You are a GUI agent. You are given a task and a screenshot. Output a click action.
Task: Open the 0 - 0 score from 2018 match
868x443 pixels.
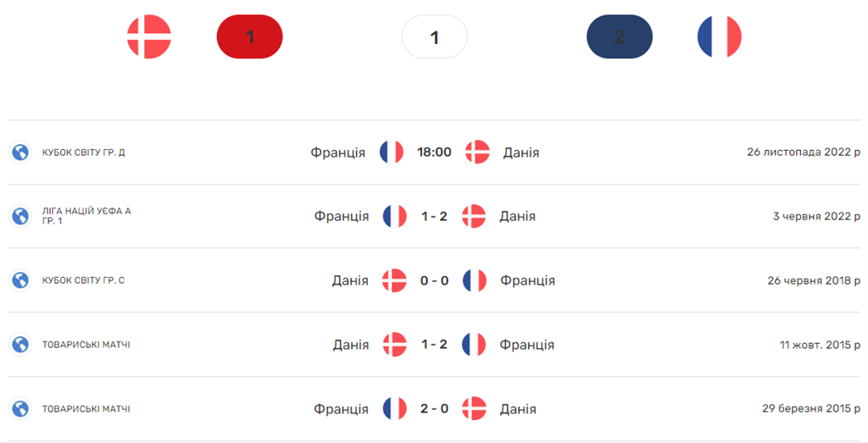(434, 280)
